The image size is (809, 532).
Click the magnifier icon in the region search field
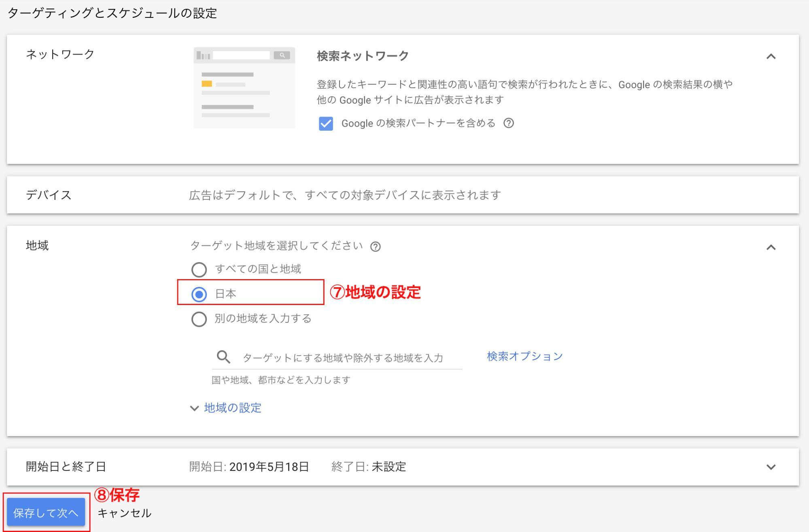coord(222,356)
